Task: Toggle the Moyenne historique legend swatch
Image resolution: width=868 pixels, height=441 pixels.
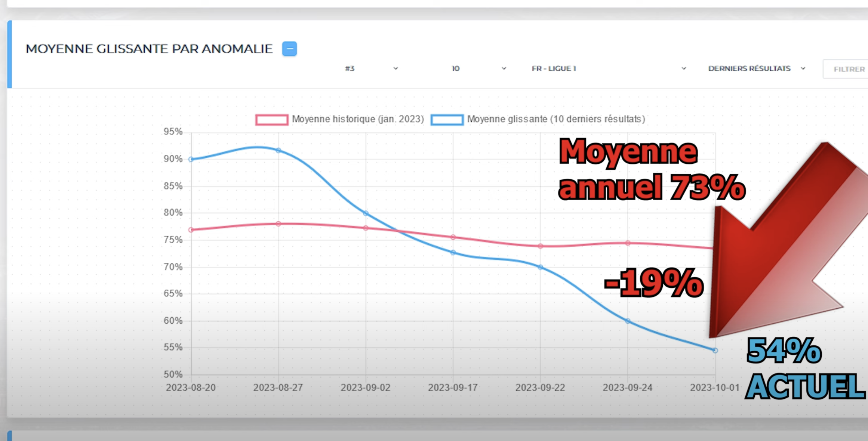Action: (272, 120)
